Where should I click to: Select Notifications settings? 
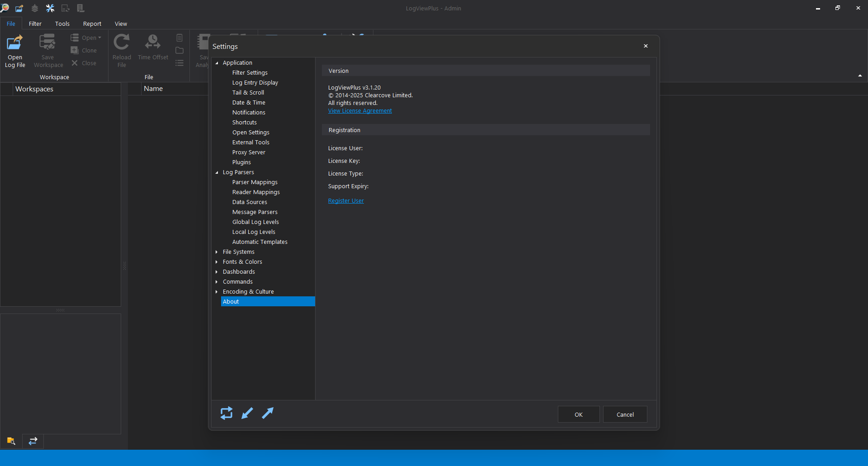(x=249, y=113)
